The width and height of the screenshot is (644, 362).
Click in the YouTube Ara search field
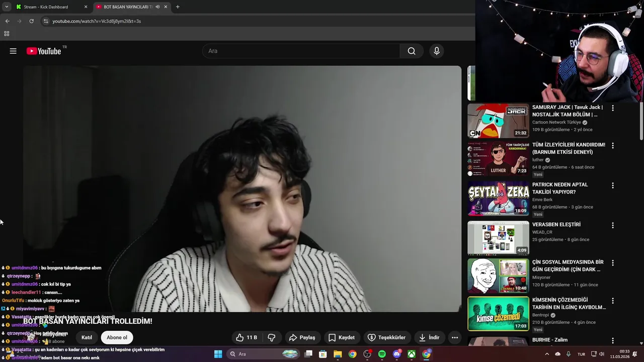301,51
